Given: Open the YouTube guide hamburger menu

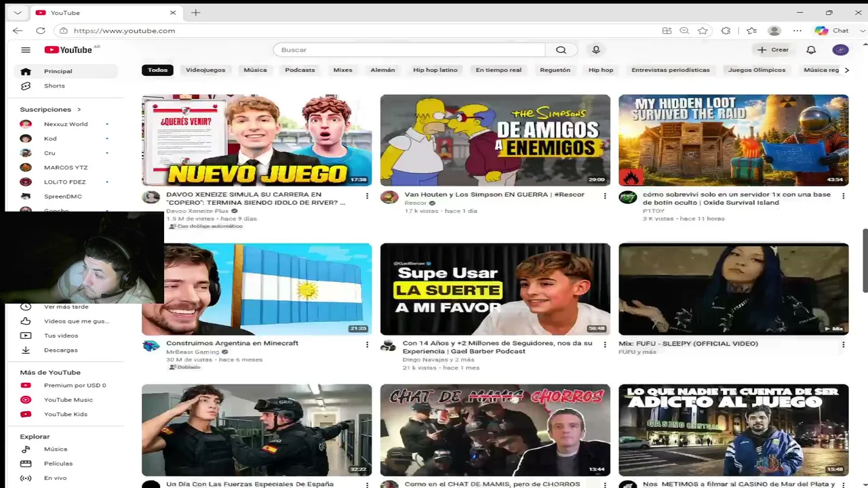Looking at the screenshot, I should pyautogui.click(x=26, y=49).
